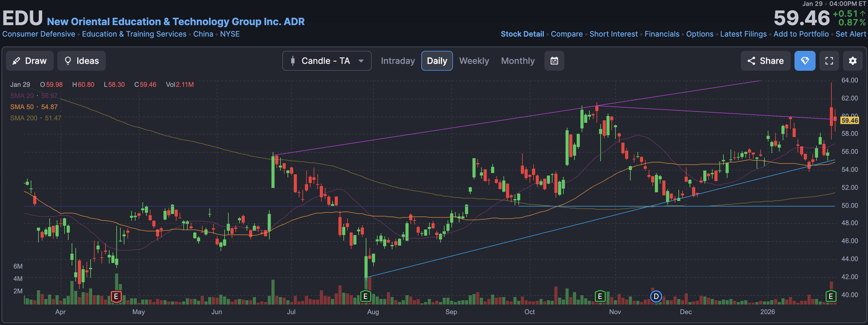
Task: Open Consumer Defensive sector link
Action: pyautogui.click(x=39, y=34)
